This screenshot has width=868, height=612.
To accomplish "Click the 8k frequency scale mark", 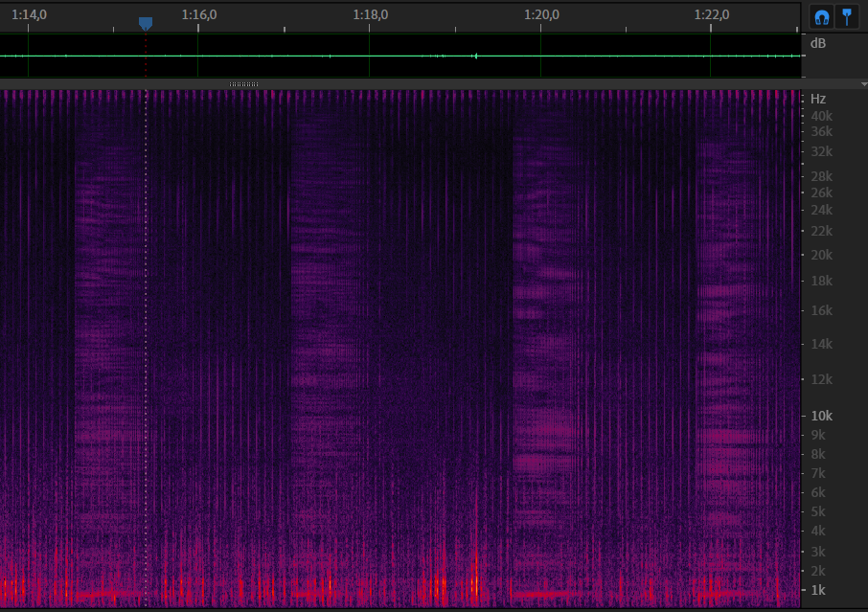I will [x=818, y=454].
